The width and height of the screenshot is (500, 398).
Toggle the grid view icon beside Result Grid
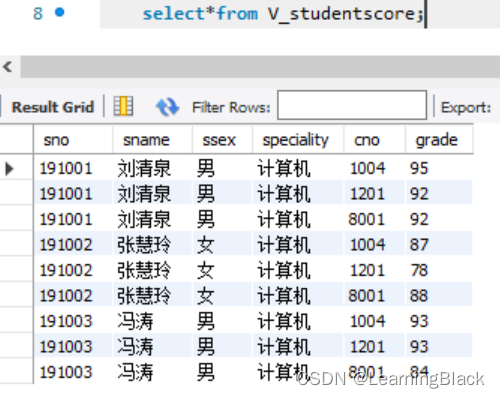pyautogui.click(x=123, y=106)
